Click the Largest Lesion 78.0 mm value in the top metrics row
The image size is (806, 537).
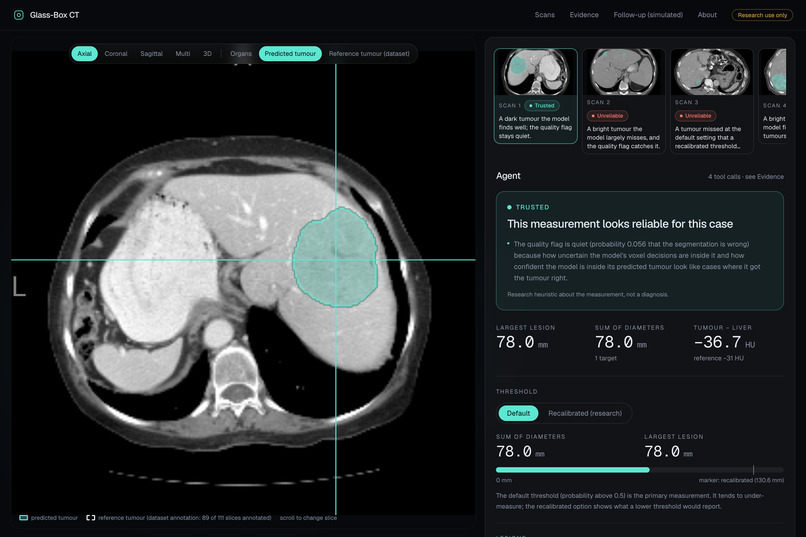[x=522, y=342]
